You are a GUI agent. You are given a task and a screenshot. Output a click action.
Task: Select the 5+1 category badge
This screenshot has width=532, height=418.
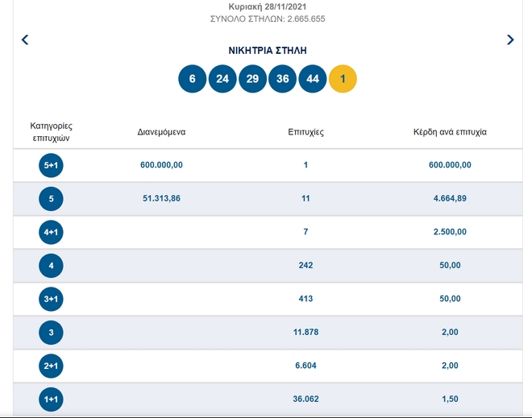coord(50,165)
